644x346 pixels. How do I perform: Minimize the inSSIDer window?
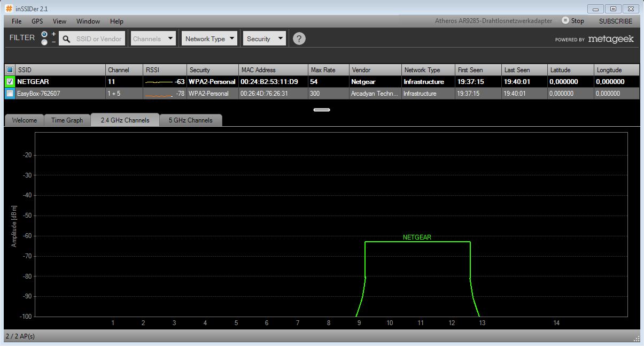595,9
